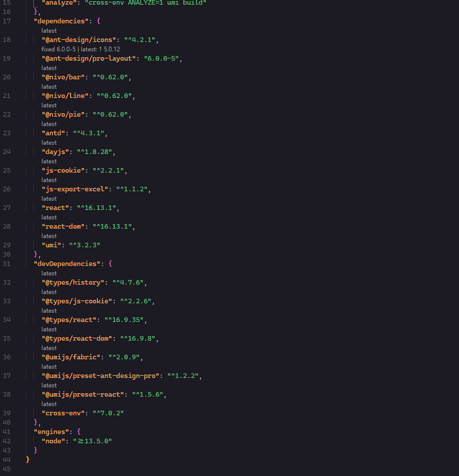Select the "^4.3.1" antd version

pyautogui.click(x=88, y=133)
